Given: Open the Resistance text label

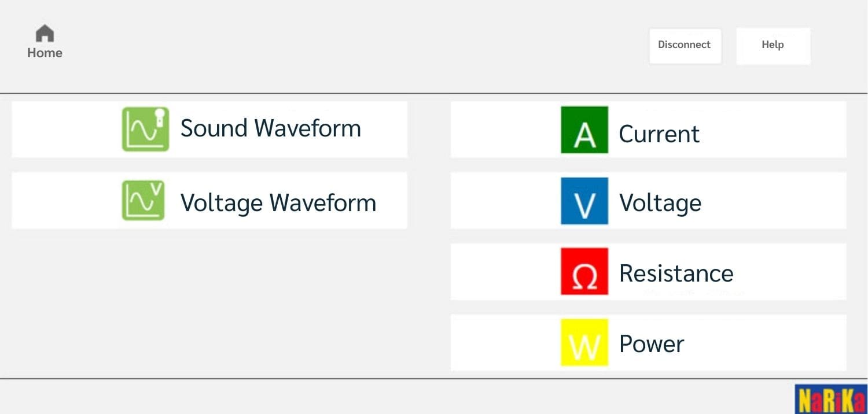Looking at the screenshot, I should click(x=676, y=273).
